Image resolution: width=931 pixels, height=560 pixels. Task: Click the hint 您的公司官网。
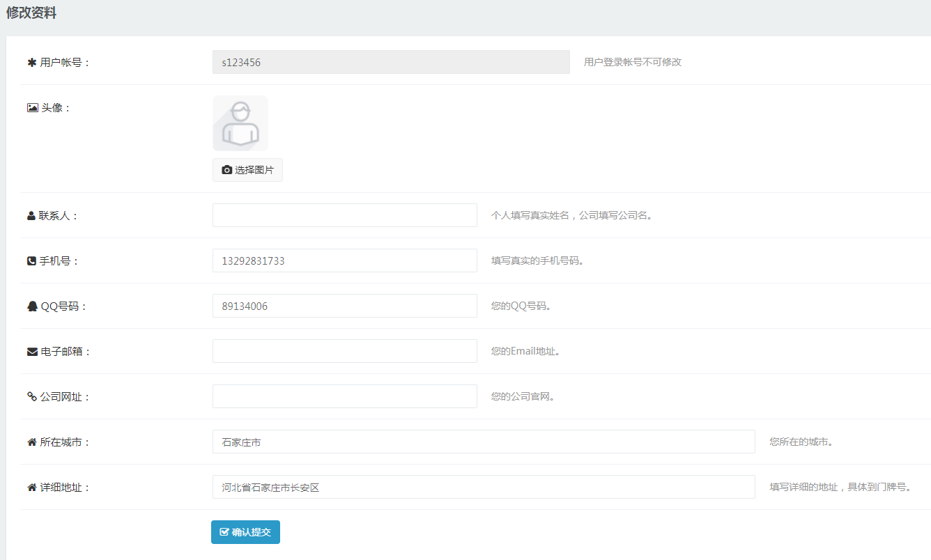click(523, 396)
